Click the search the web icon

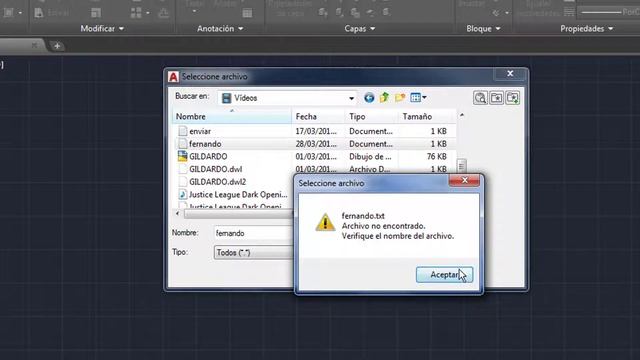tap(480, 98)
